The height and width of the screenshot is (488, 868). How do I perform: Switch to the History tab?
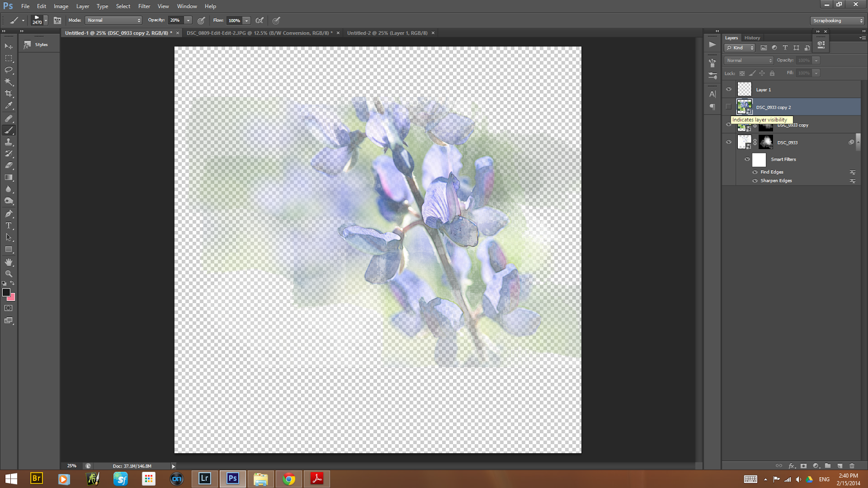coord(752,38)
